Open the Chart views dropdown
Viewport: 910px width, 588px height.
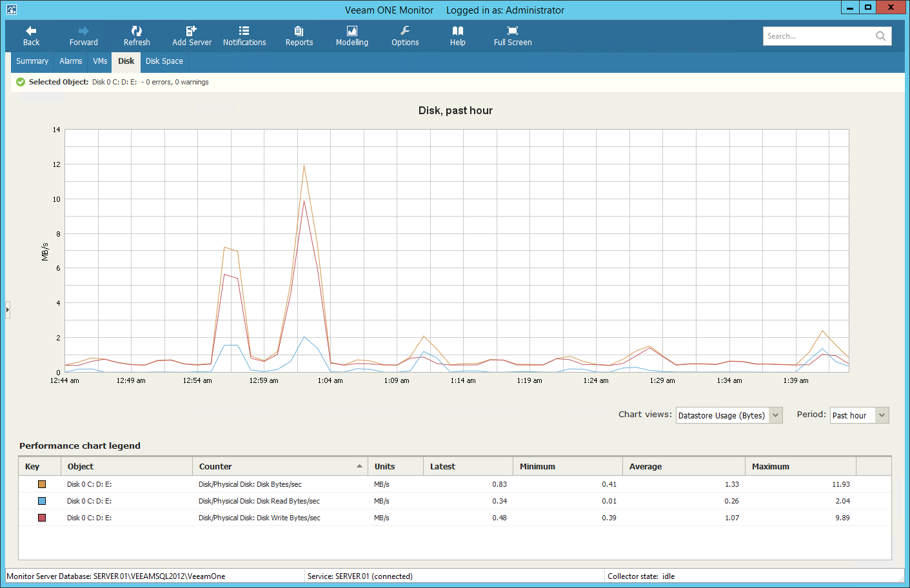tap(729, 415)
